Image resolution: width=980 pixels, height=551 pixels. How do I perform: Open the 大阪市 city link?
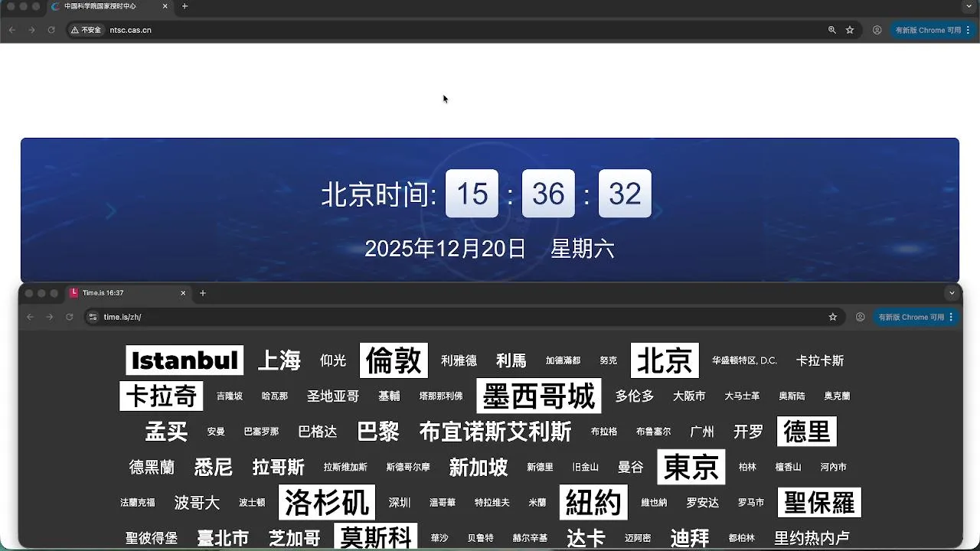pos(689,396)
